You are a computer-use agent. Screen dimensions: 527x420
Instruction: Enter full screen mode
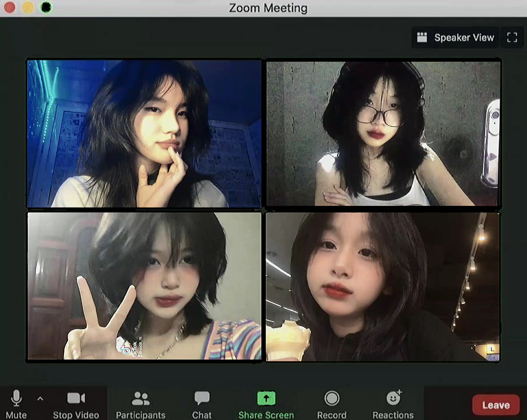click(512, 38)
